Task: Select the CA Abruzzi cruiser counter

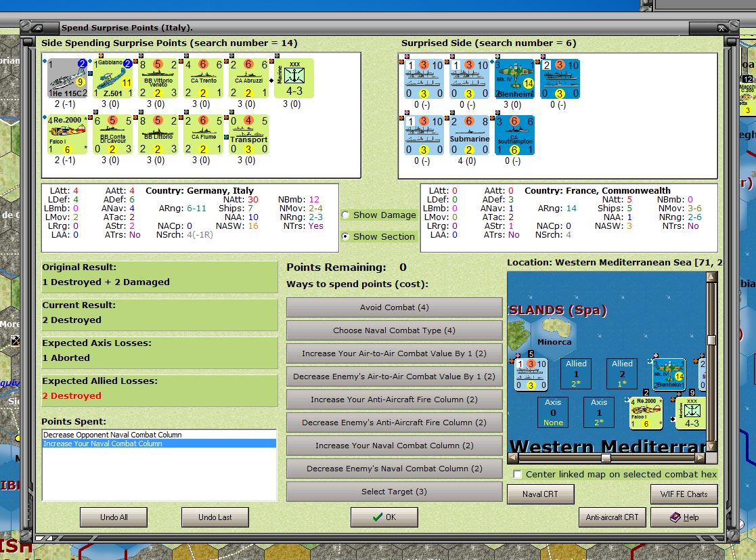Action: pos(249,78)
